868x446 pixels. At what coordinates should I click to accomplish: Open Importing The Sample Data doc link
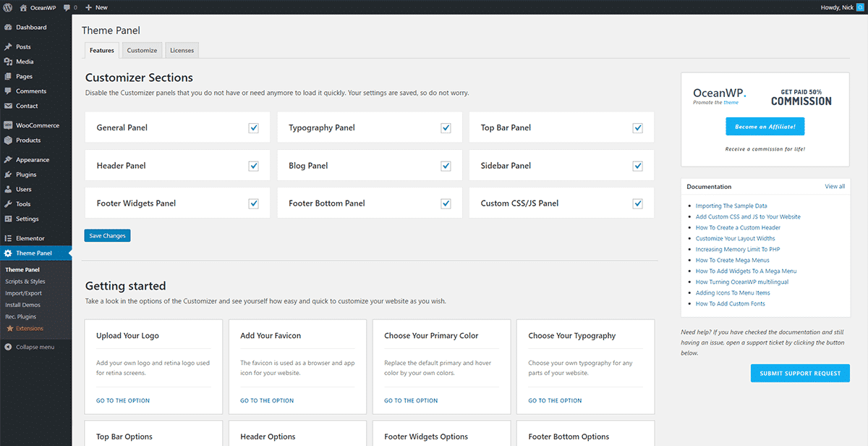731,206
